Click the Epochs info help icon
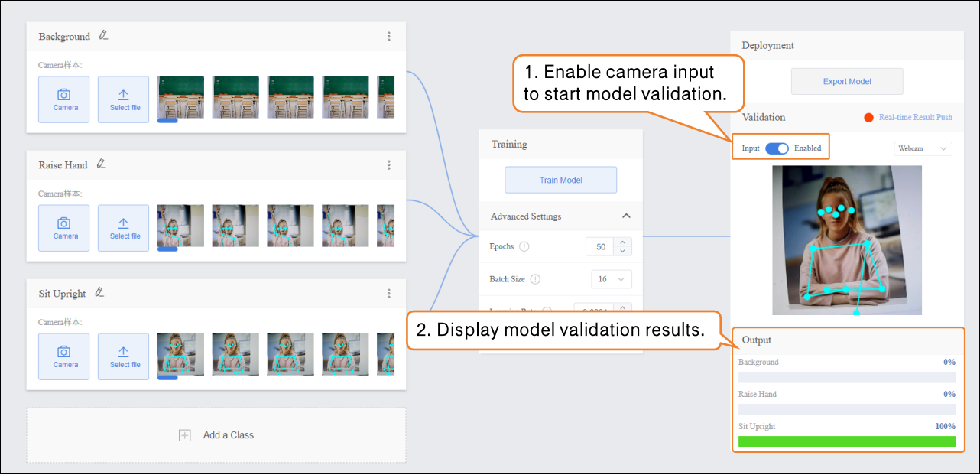The width and height of the screenshot is (980, 475). (x=524, y=247)
